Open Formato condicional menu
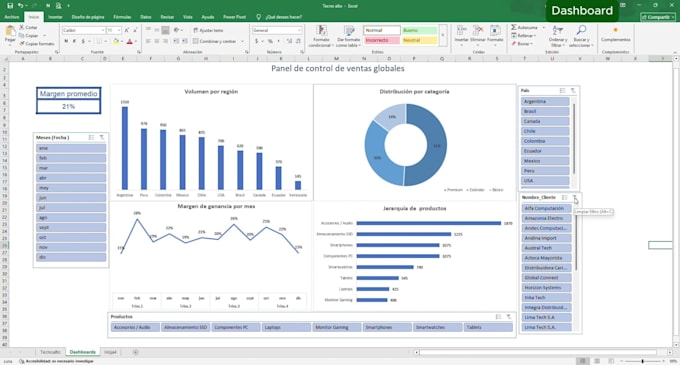This screenshot has height=365, width=680. point(321,36)
